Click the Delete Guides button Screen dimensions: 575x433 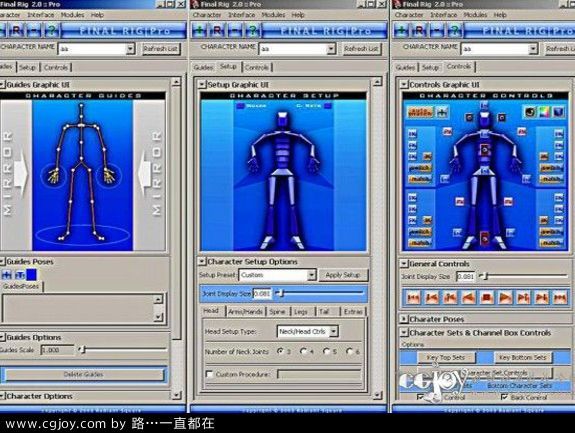[84, 374]
